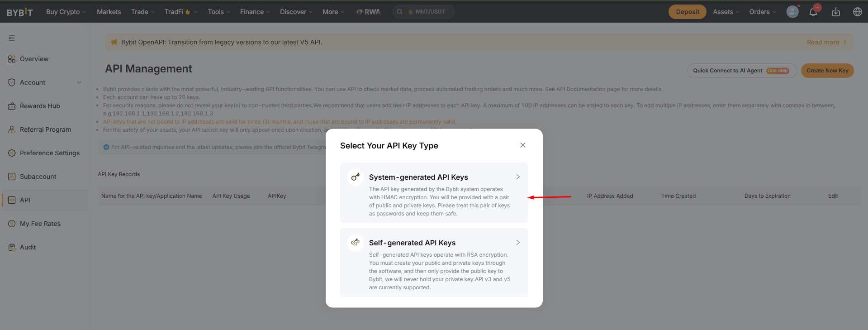Click the Rewards Hub gift icon
Viewport: 868px width, 330px height.
(12, 106)
